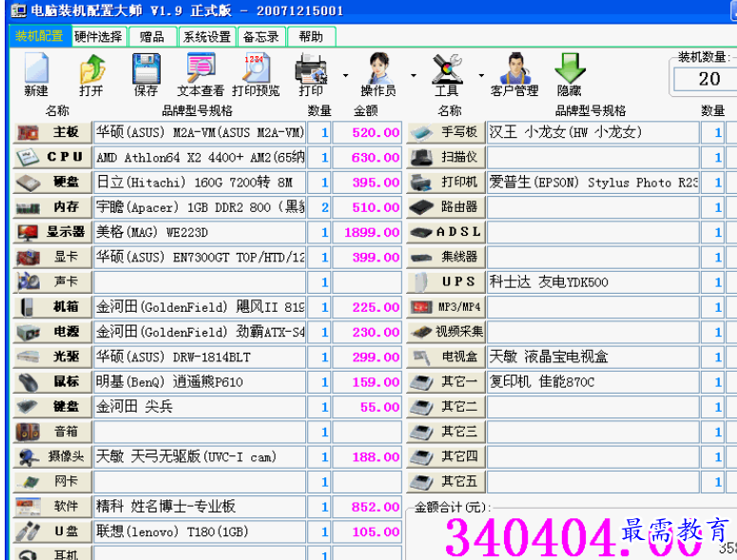The image size is (737, 560).
Task: Click the 键盘 keyboard category button
Action: click(52, 406)
